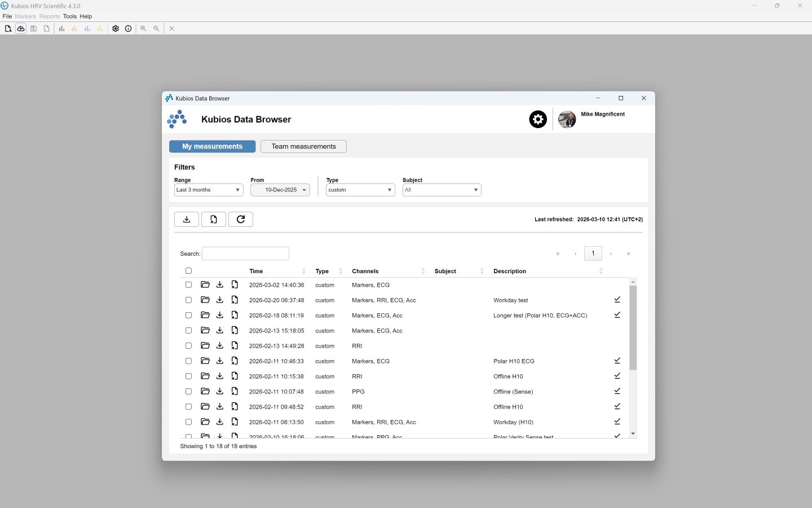The image size is (812, 508).
Task: Click the table's vertical scrollbar thumb
Action: (x=633, y=327)
